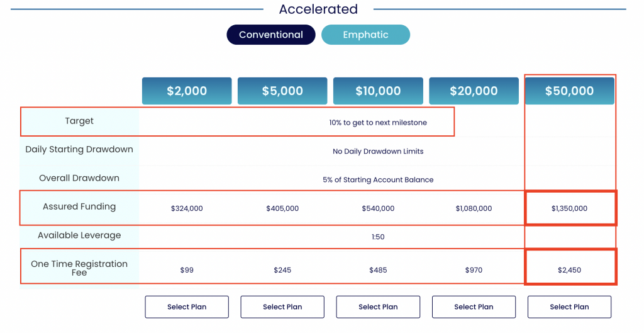This screenshot has height=333, width=644.
Task: Click the $1,350,000 assured funding cell
Action: [571, 208]
